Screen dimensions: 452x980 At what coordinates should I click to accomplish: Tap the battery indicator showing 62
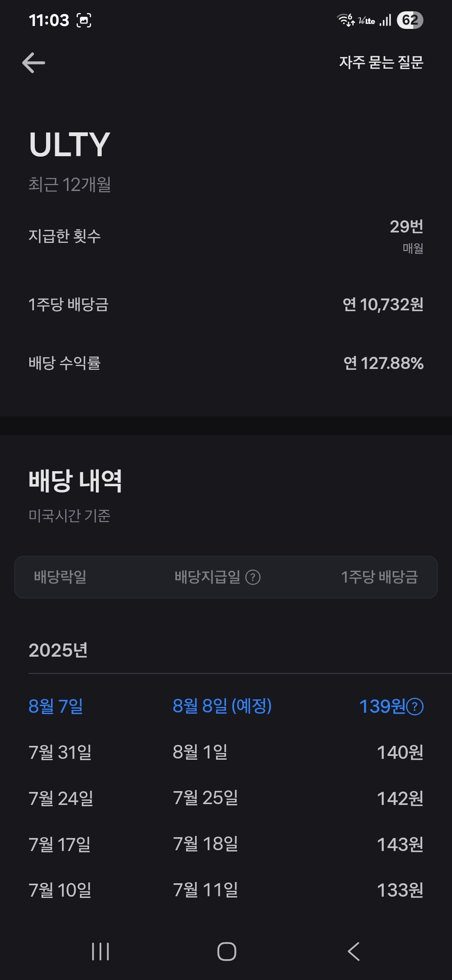(x=410, y=20)
